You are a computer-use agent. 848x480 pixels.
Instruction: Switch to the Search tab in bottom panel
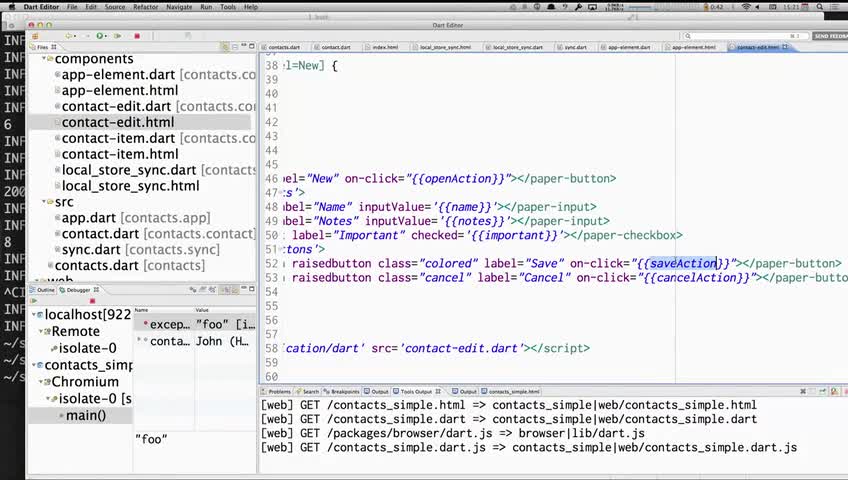[x=308, y=391]
